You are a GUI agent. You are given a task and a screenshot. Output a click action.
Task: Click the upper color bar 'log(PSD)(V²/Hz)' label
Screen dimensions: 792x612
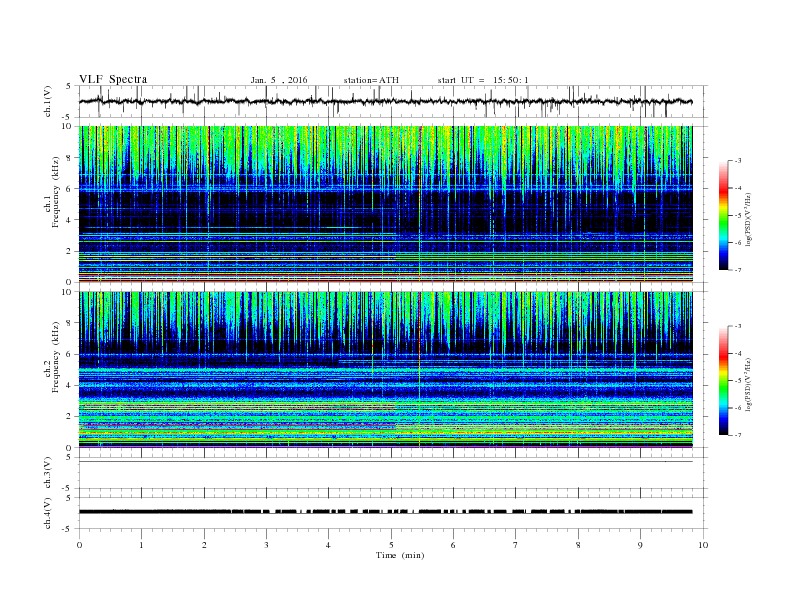(x=749, y=220)
